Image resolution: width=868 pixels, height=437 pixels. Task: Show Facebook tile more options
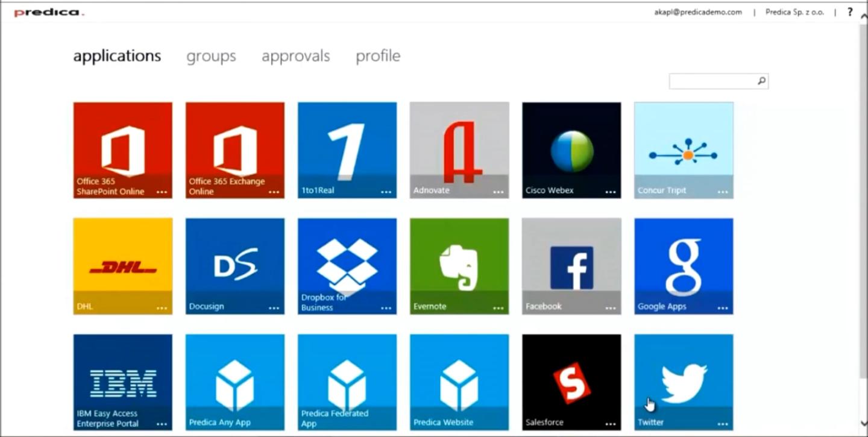[x=610, y=308]
